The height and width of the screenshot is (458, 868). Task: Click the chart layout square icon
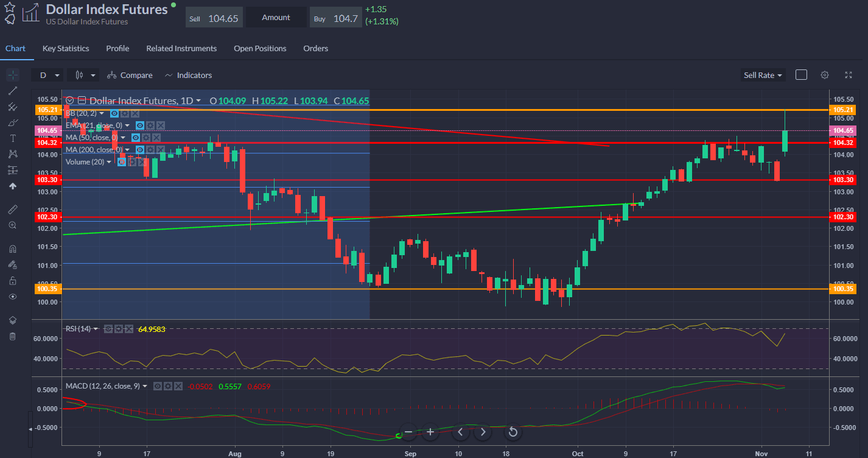(x=802, y=75)
